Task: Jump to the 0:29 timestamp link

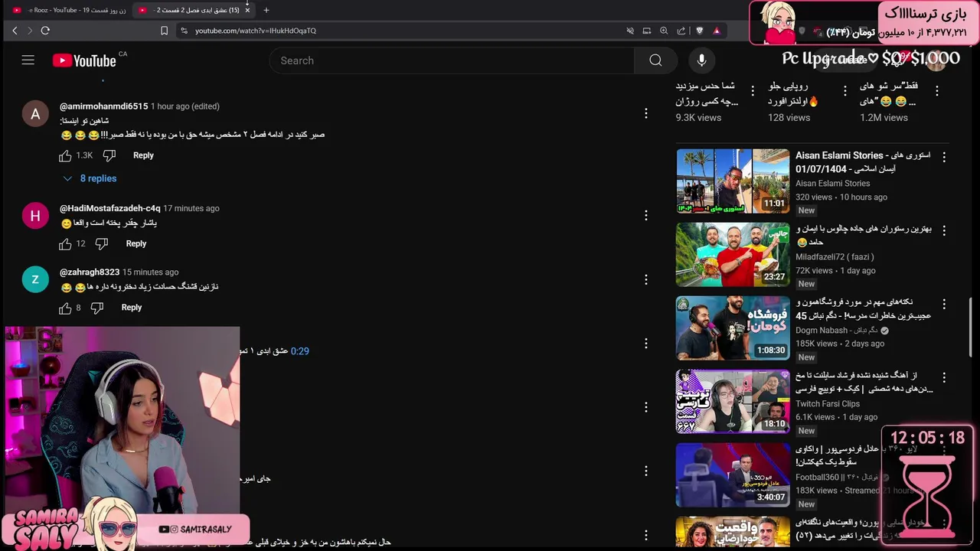Action: click(299, 351)
